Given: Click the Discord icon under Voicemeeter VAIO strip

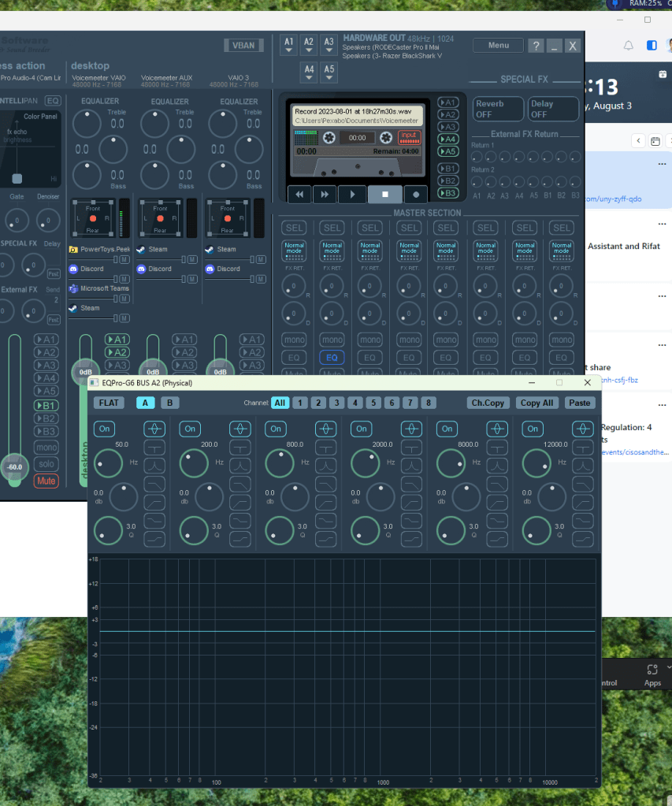Looking at the screenshot, I should (x=73, y=269).
